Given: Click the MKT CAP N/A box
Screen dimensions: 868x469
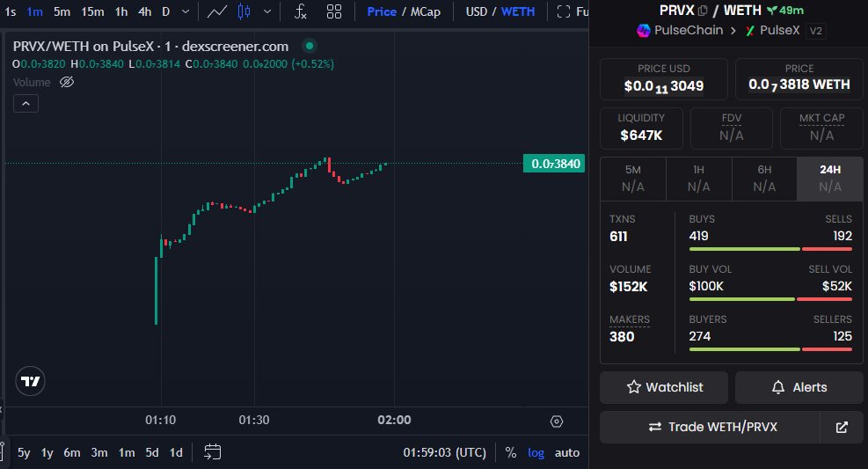Looking at the screenshot, I should click(x=821, y=128).
